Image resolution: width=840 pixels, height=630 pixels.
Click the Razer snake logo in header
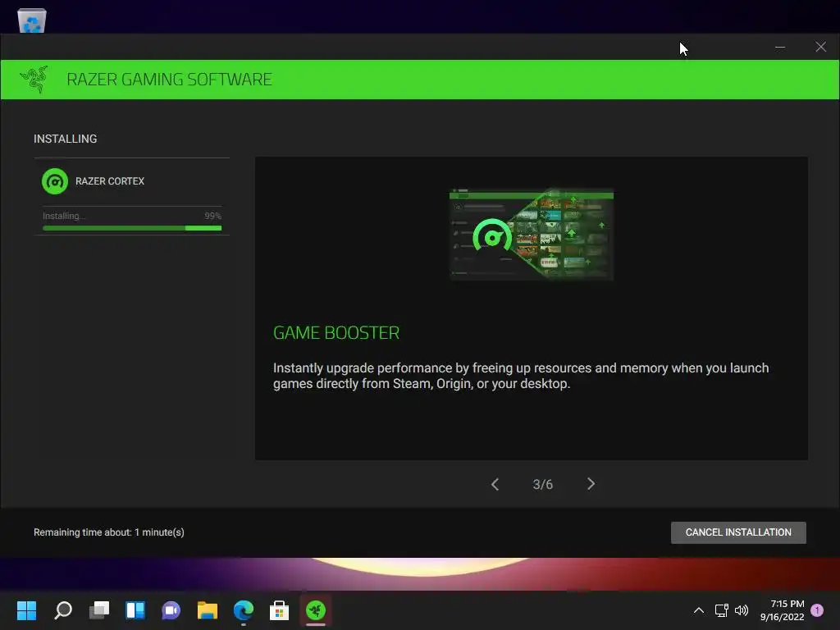[34, 80]
